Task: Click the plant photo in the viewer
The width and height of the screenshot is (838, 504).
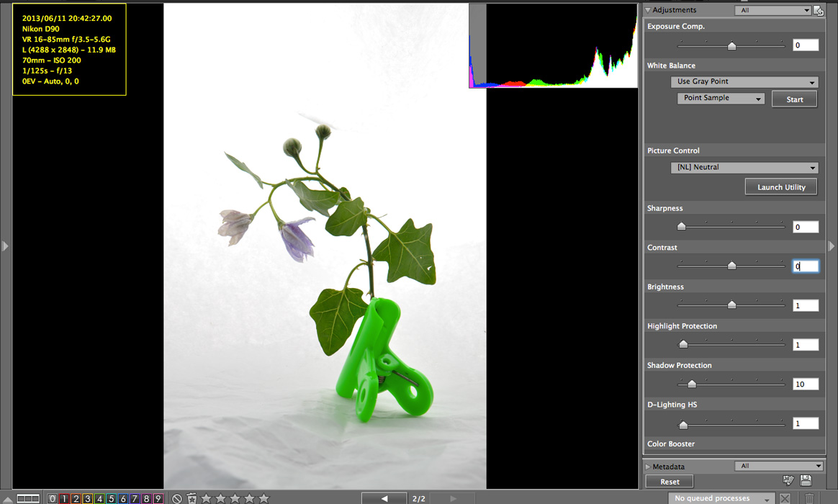Action: pyautogui.click(x=325, y=246)
